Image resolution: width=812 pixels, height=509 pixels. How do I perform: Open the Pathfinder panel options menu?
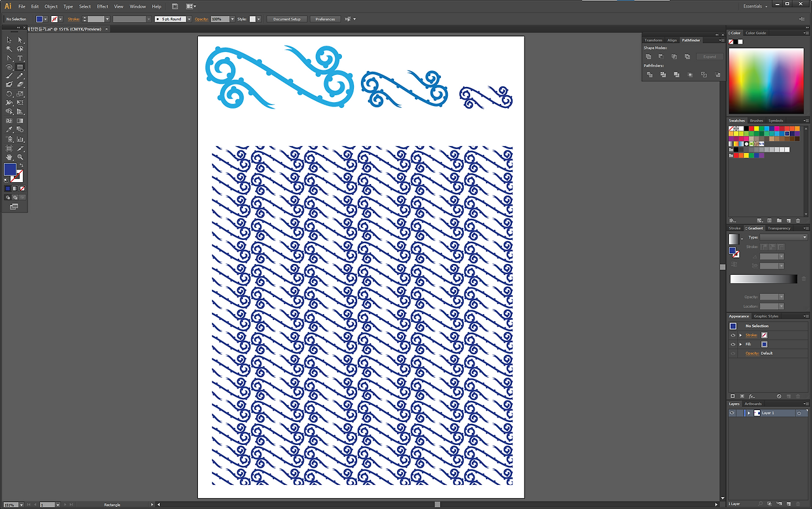pos(721,40)
